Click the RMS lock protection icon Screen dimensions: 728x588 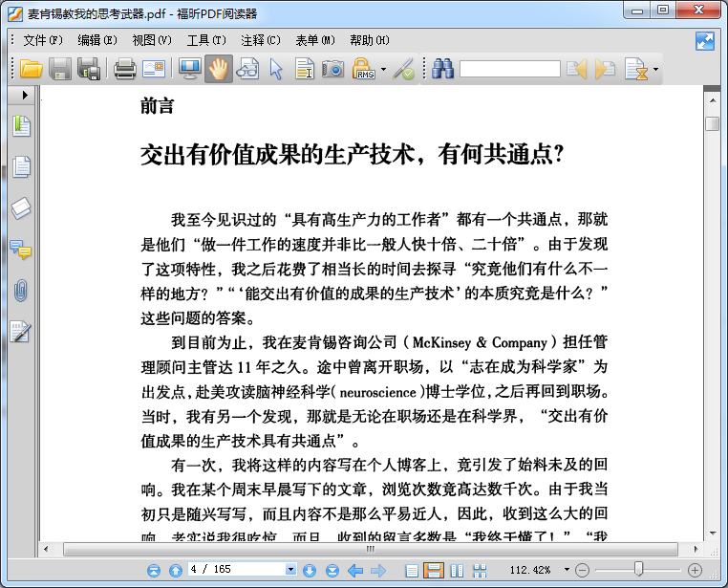[363, 69]
